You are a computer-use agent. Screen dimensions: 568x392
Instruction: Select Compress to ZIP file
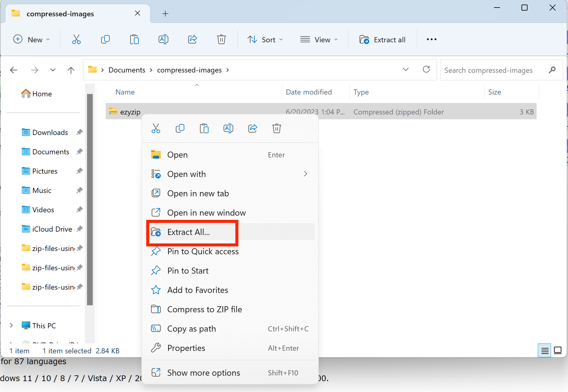205,309
